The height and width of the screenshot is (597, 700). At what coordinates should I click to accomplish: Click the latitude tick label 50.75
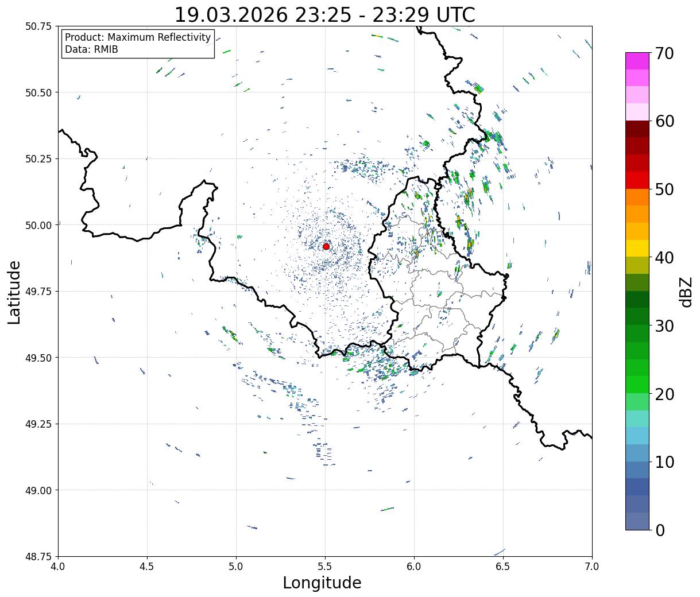click(x=38, y=26)
